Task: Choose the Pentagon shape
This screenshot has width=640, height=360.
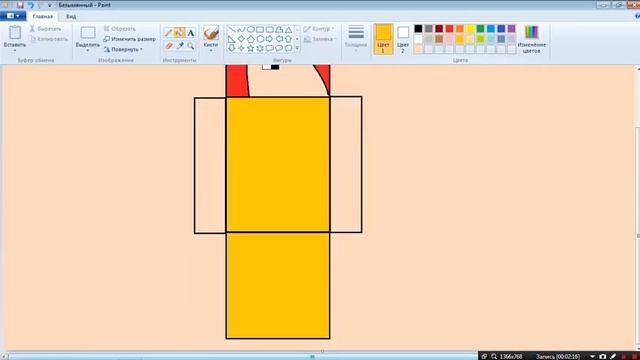Action: [x=251, y=39]
